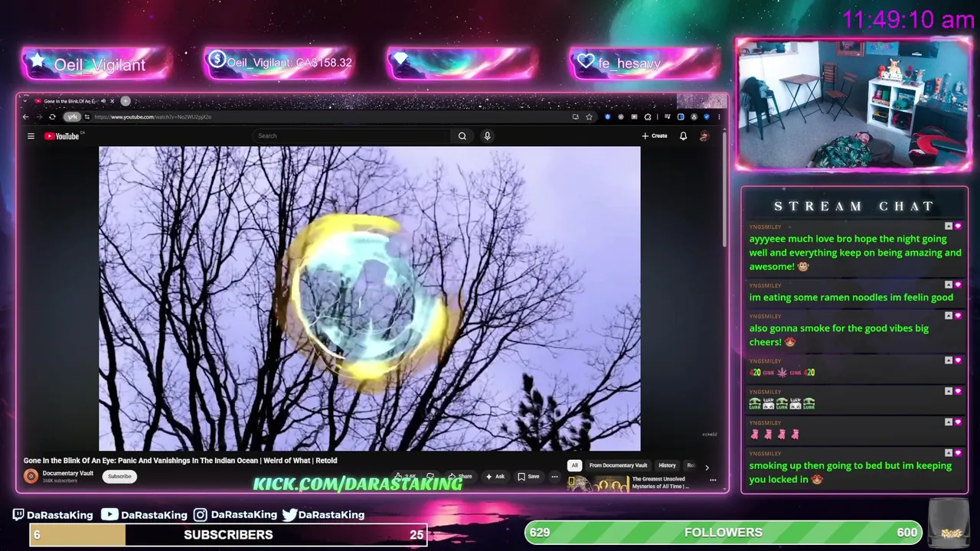Open tab search dropdown arrow
The height and width of the screenshot is (551, 980).
(x=25, y=101)
